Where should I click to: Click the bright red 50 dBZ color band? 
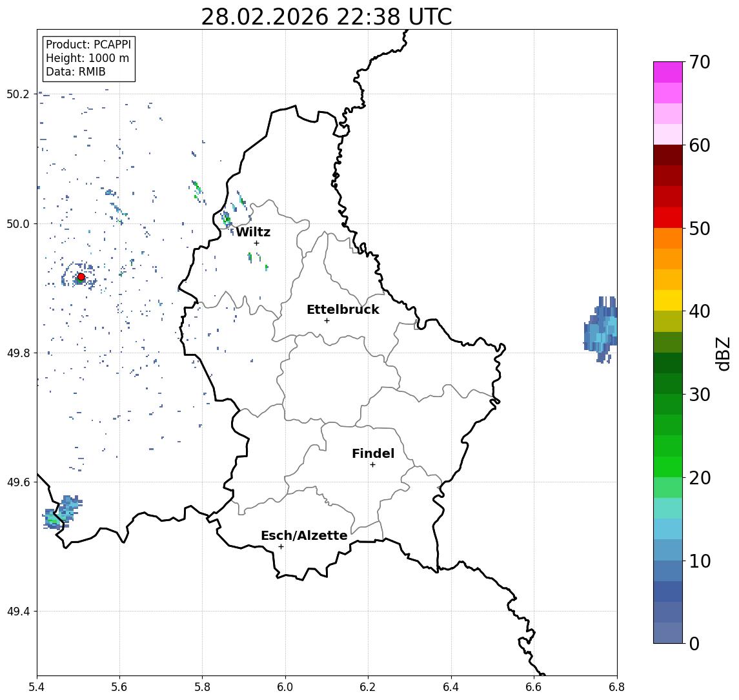668,218
